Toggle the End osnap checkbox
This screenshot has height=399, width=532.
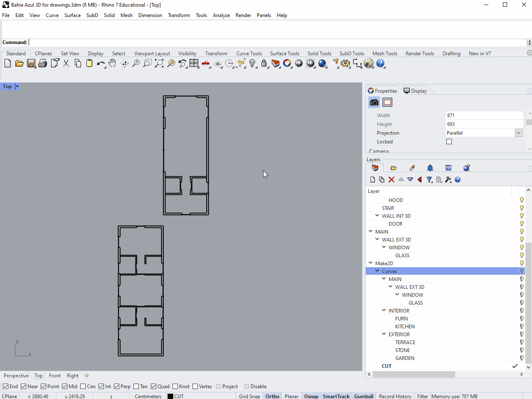tap(6, 387)
